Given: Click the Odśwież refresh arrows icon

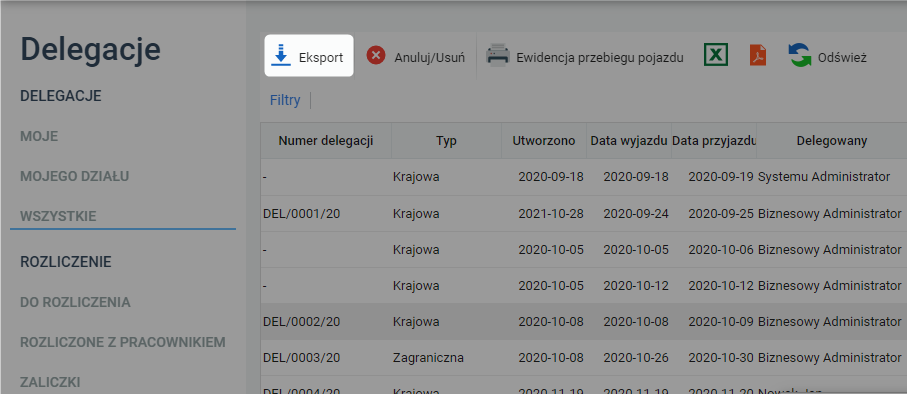Looking at the screenshot, I should click(800, 56).
